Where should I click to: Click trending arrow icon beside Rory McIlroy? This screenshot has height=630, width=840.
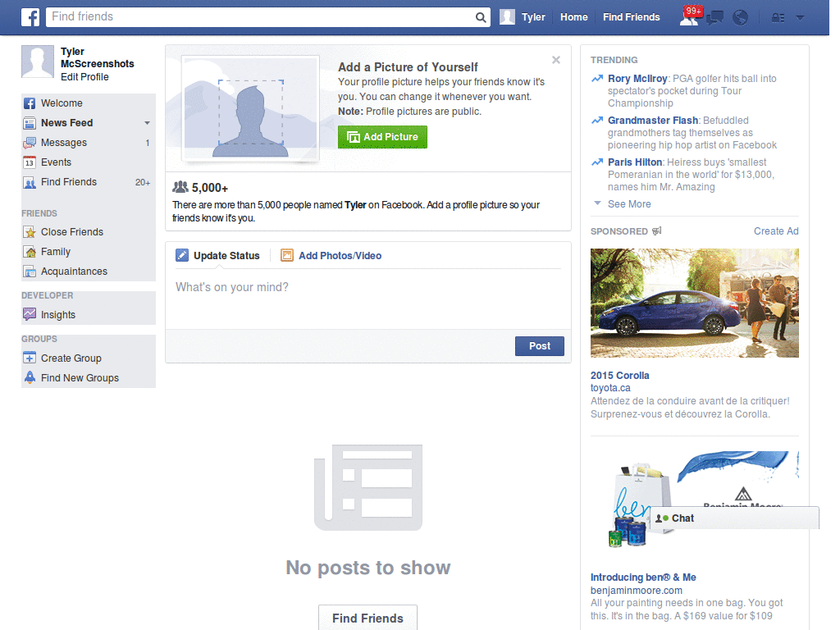[x=597, y=79]
